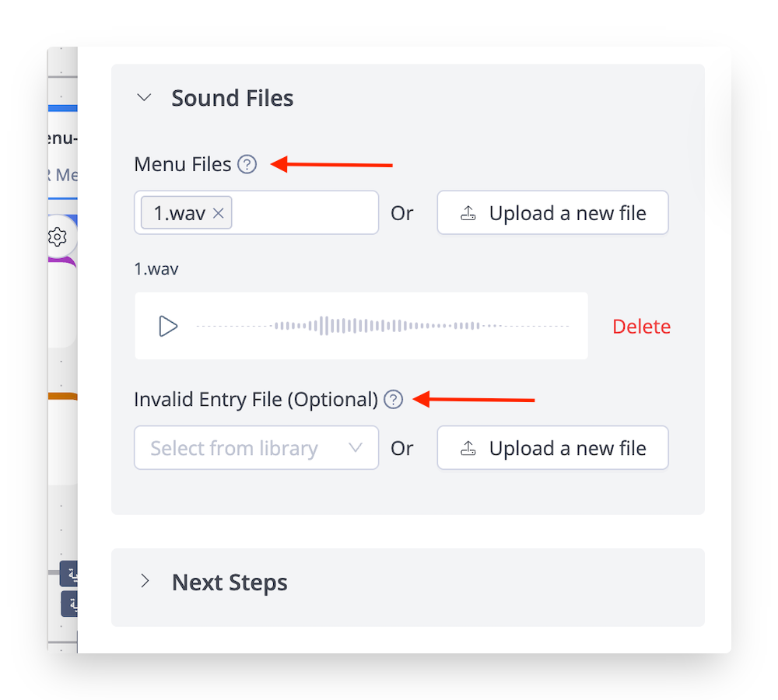Click the Next Steps section title
Image resolution: width=778 pixels, height=700 pixels.
pos(230,583)
